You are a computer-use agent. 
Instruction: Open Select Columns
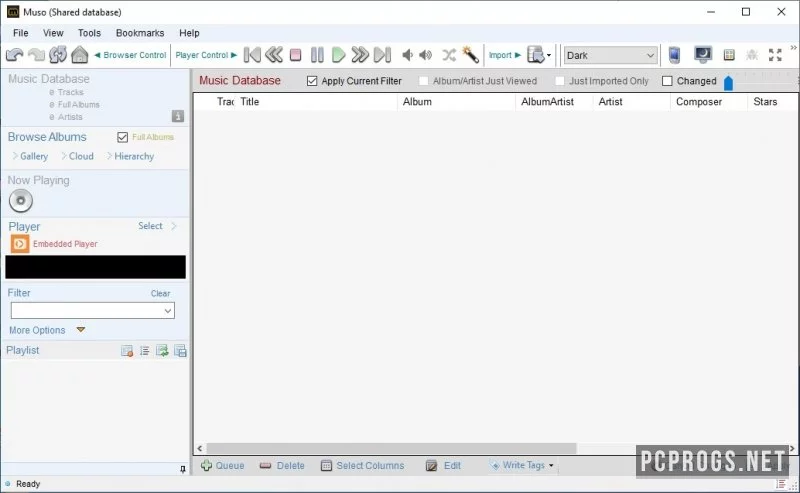click(362, 465)
